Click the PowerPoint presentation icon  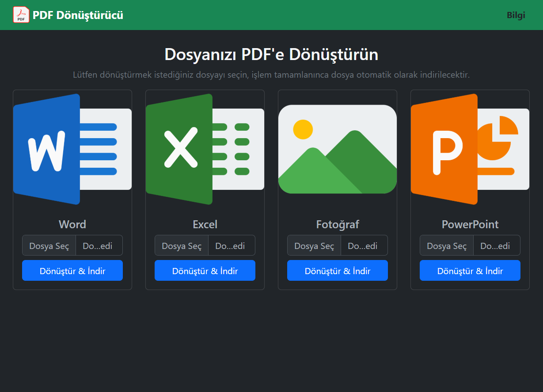coord(470,149)
